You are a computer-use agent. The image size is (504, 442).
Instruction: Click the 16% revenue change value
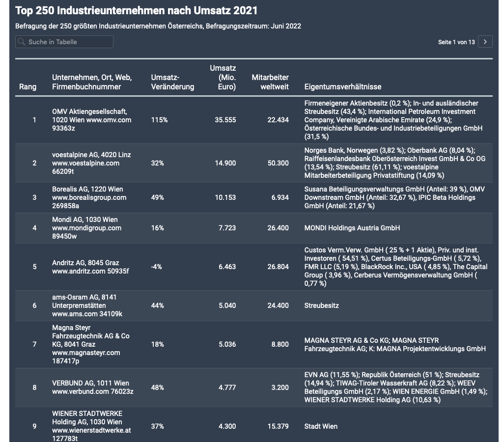point(158,228)
